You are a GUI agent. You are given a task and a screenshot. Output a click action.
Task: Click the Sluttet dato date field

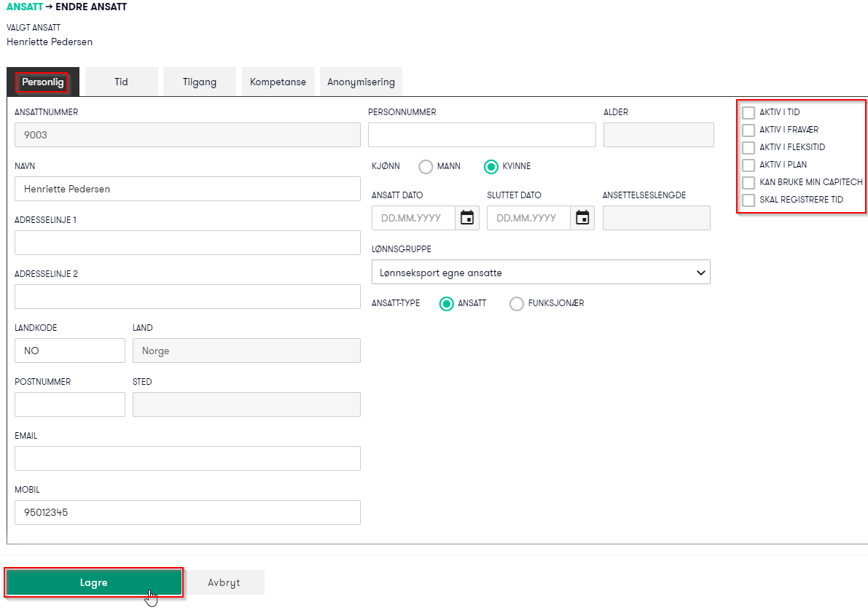(528, 218)
